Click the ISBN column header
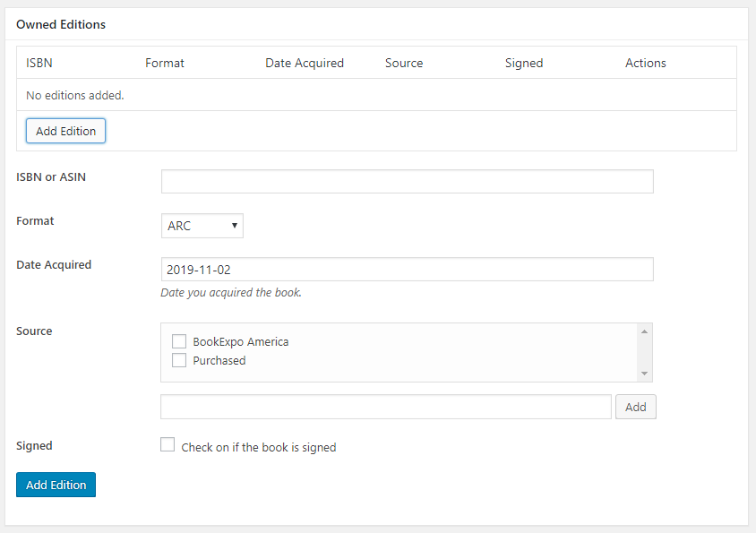 (x=39, y=64)
